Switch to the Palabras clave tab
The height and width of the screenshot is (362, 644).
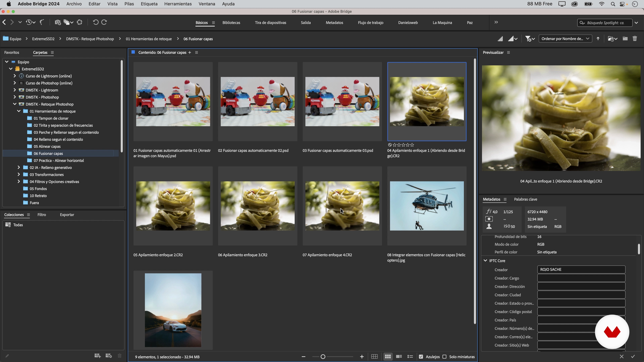click(525, 199)
